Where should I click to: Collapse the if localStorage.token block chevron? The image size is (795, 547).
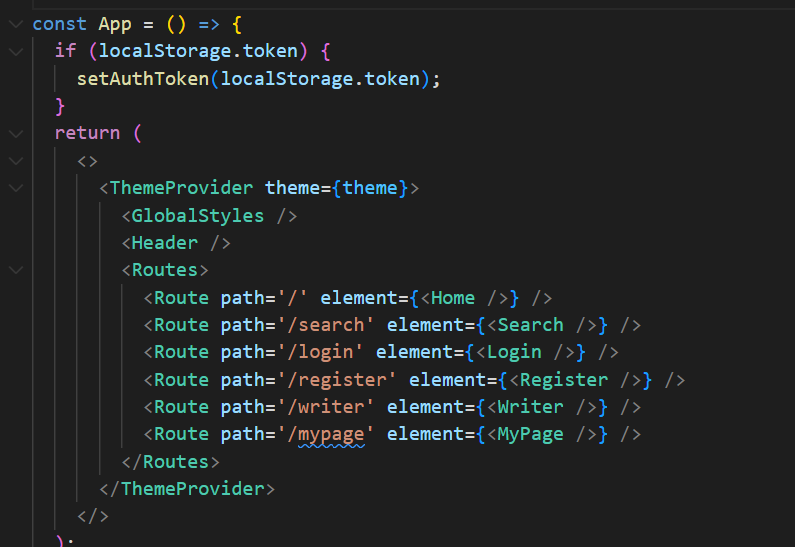[x=16, y=51]
